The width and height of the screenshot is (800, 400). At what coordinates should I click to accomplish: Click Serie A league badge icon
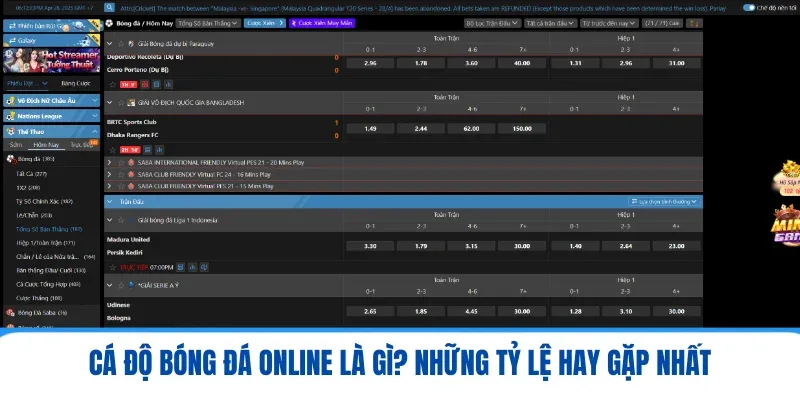click(131, 285)
